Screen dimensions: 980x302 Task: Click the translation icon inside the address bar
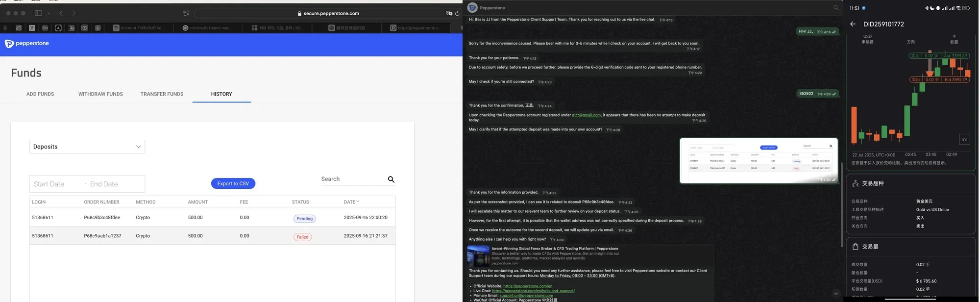tap(449, 13)
